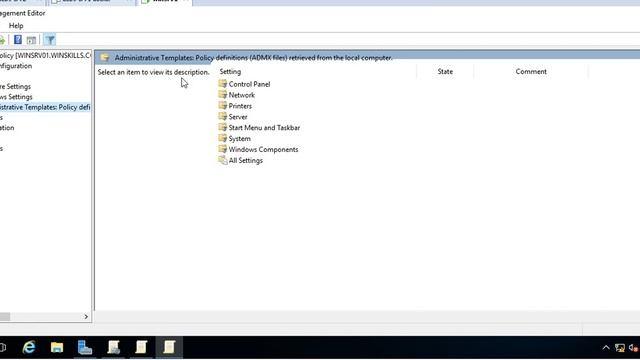Click the folder icon in Administrative Templates header

click(104, 58)
